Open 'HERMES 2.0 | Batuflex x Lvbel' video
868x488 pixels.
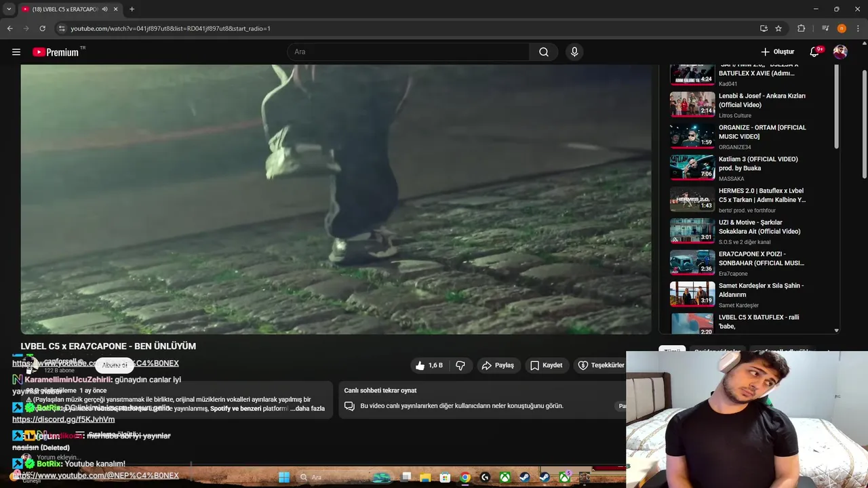click(x=762, y=195)
